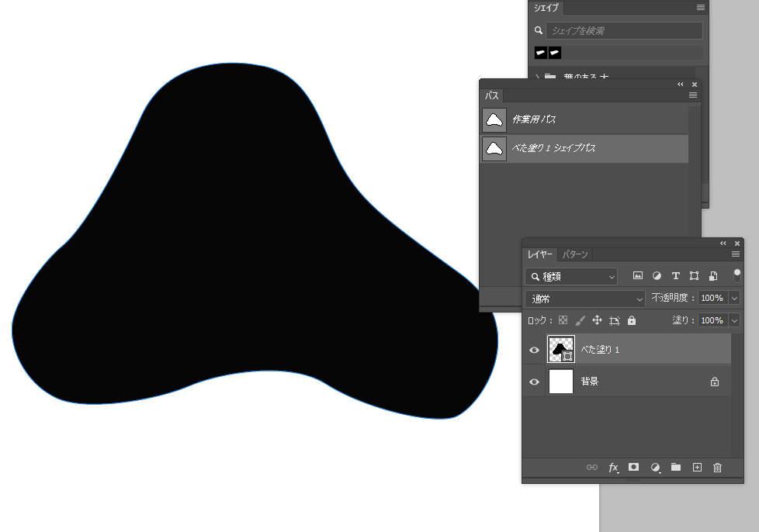Image resolution: width=759 pixels, height=532 pixels.
Task: Hide the べた塗り 1 layer
Action: (534, 351)
